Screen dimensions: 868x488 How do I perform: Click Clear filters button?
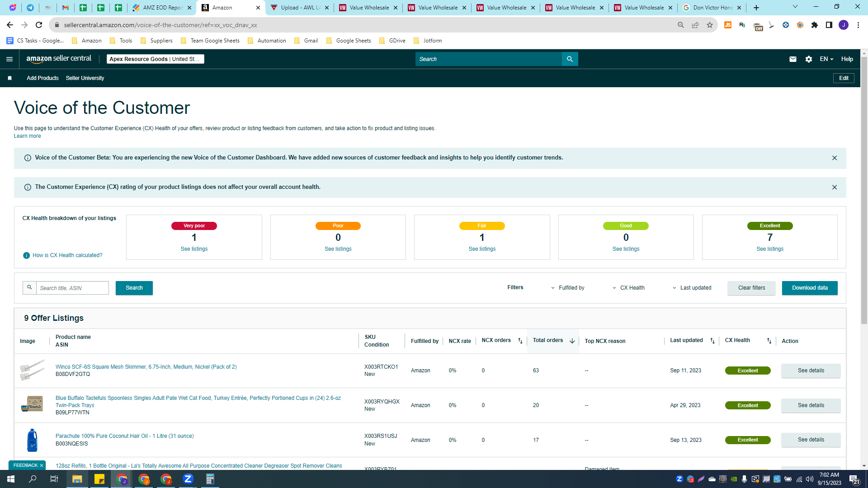point(751,288)
